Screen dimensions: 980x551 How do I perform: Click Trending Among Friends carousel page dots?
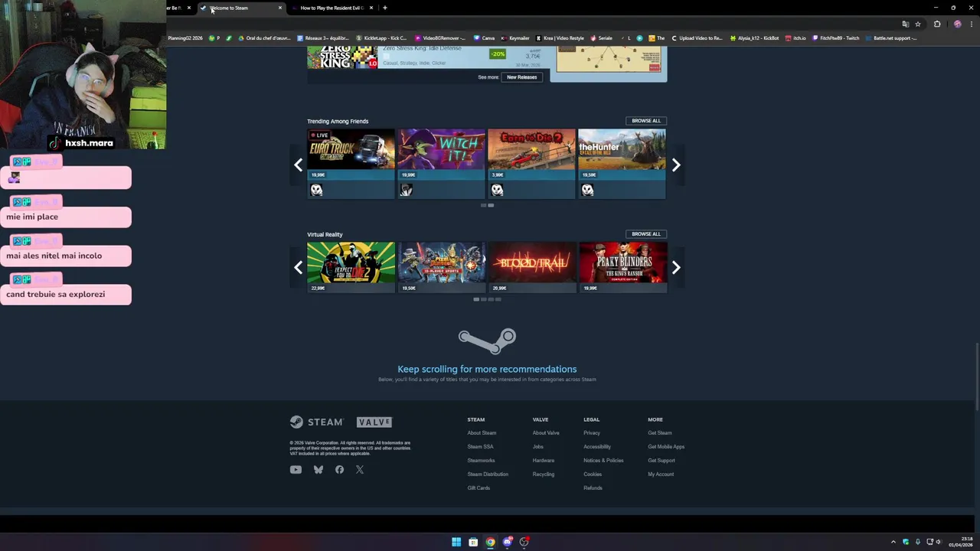point(487,205)
